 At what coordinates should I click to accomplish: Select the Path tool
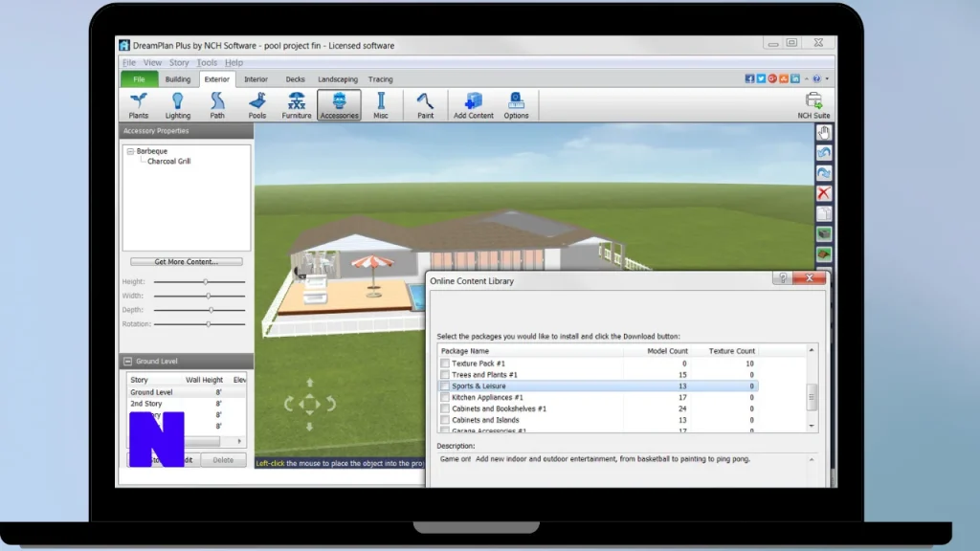pos(217,105)
